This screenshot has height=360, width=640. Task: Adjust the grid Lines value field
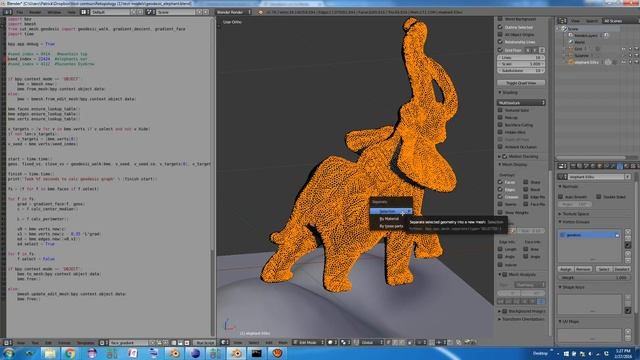click(521, 58)
